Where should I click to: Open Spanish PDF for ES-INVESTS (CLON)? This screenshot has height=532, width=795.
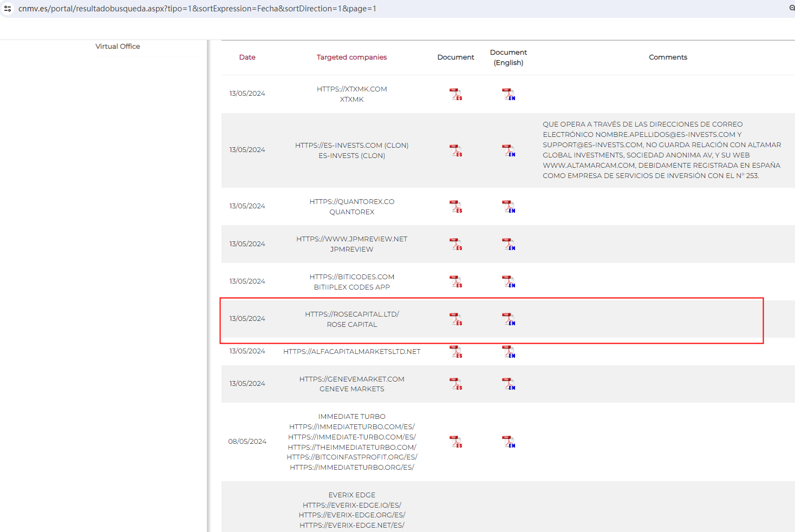click(456, 150)
